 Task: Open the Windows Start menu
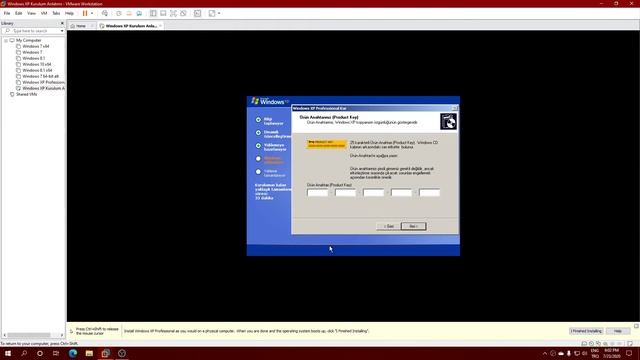(x=8, y=353)
